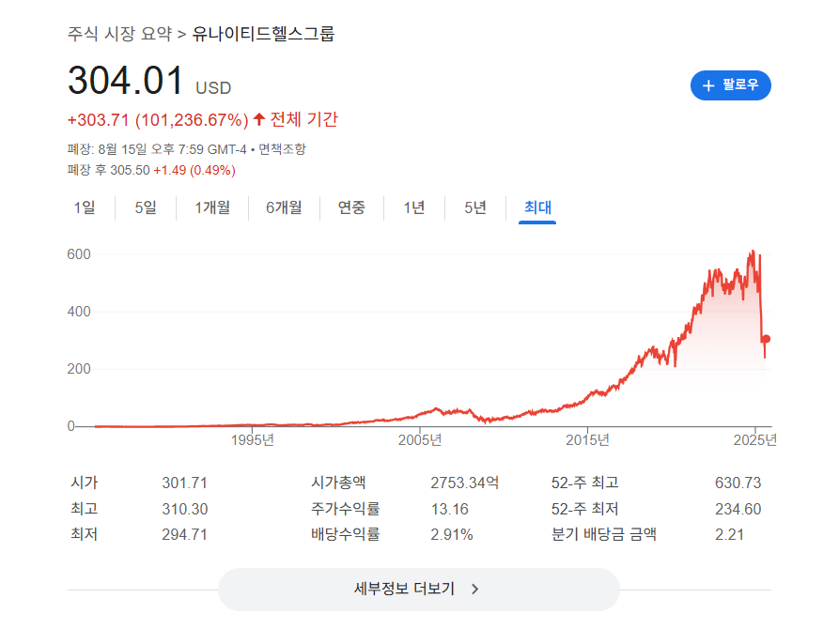Click the +1.49 (0.49%) after-hours change
Viewport: 823px width, 644px height.
[x=194, y=170]
